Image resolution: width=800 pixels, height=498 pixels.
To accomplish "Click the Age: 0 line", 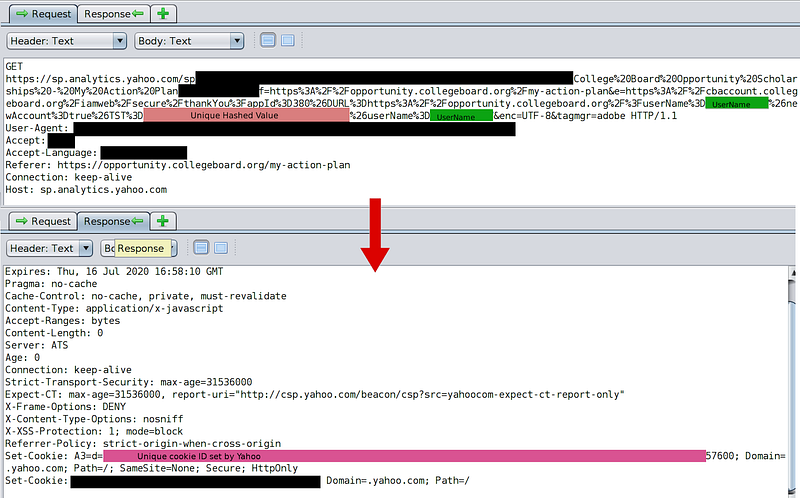I will (22, 357).
